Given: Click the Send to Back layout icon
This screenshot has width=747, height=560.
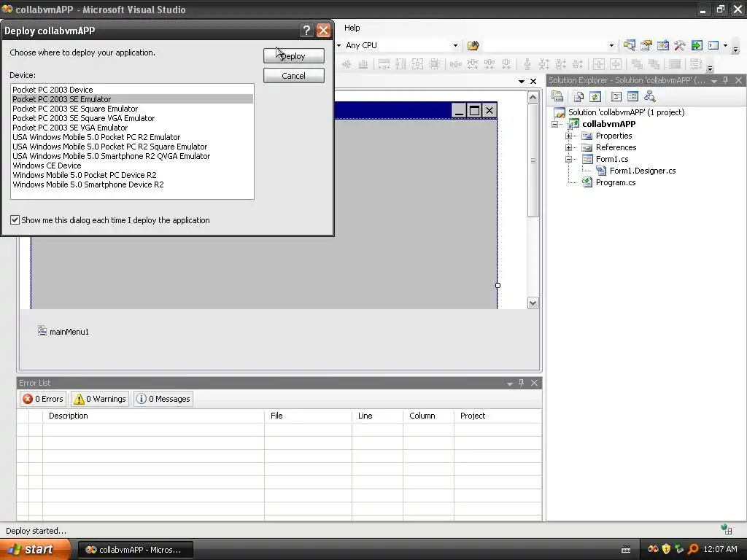Looking at the screenshot, I should [x=654, y=64].
